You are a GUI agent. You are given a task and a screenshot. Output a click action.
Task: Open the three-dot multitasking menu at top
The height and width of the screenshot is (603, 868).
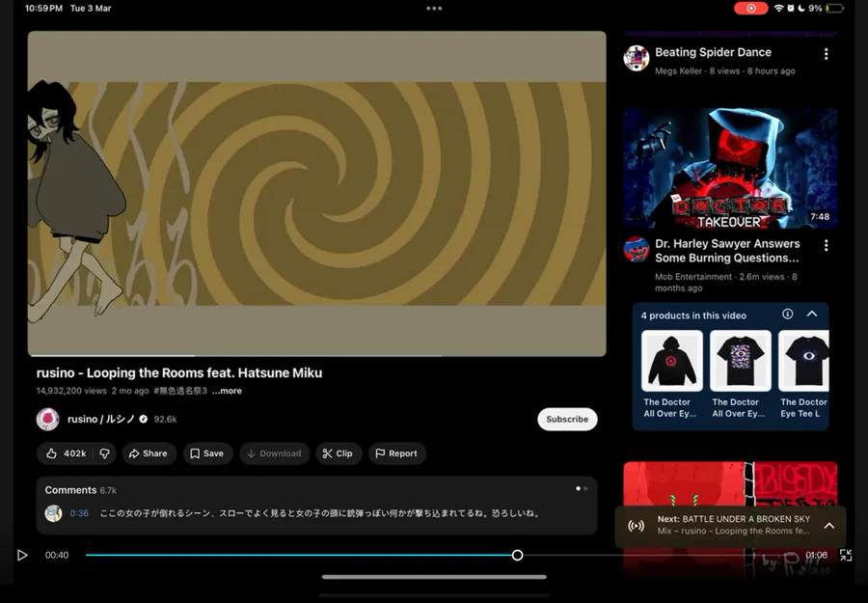point(434,9)
